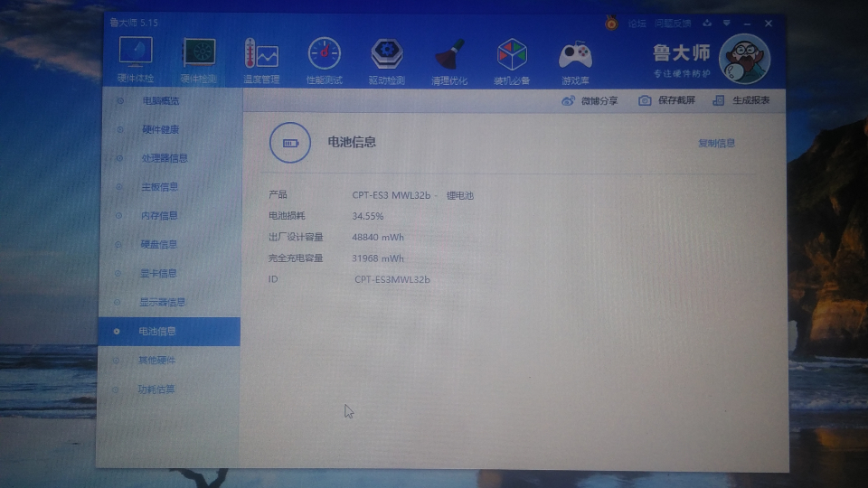Minimize the 鲁大师 window

(x=748, y=23)
